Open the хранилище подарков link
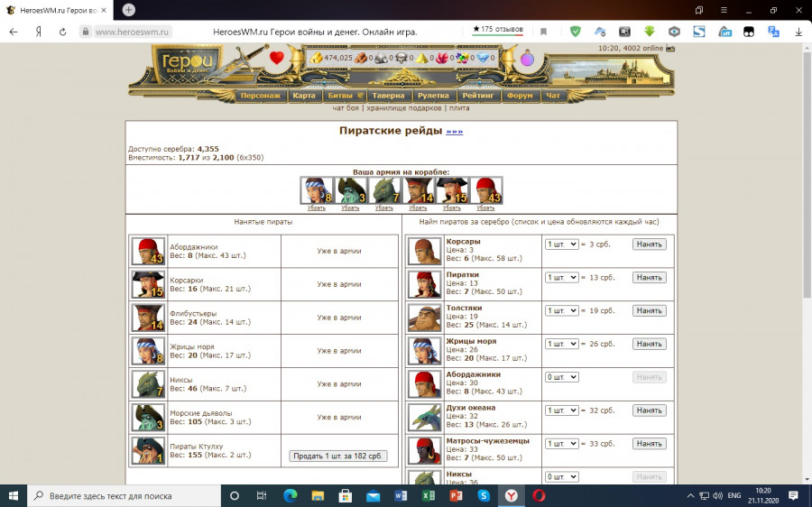The height and width of the screenshot is (507, 812). 404,108
